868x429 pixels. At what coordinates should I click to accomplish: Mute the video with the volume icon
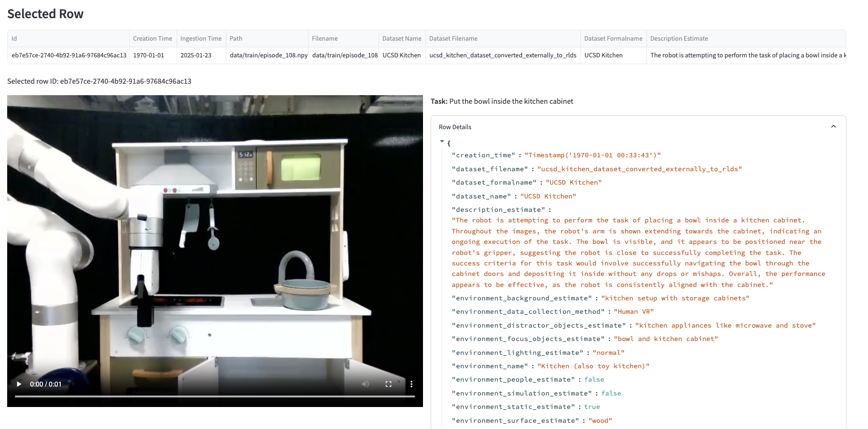[366, 384]
